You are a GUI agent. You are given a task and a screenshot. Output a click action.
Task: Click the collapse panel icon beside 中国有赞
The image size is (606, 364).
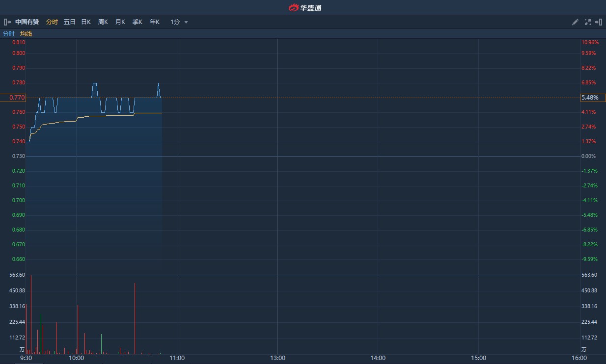(x=7, y=22)
